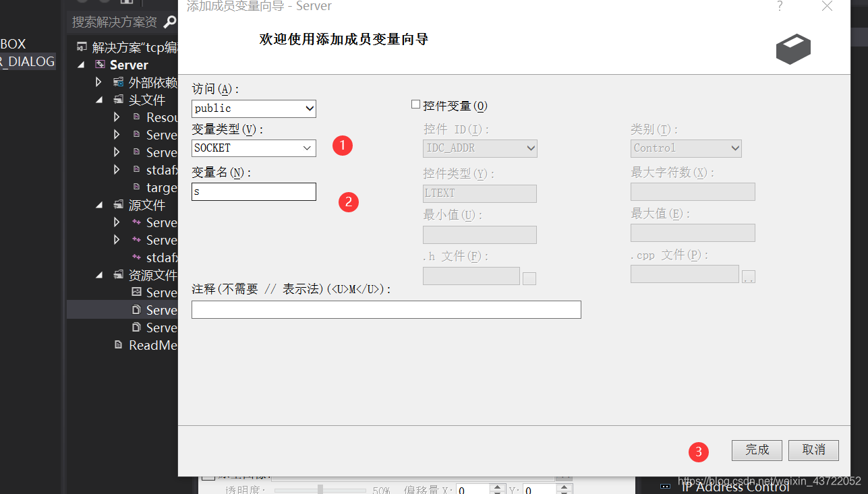Select the BOX item in left panel
868x494 pixels.
[x=13, y=44]
